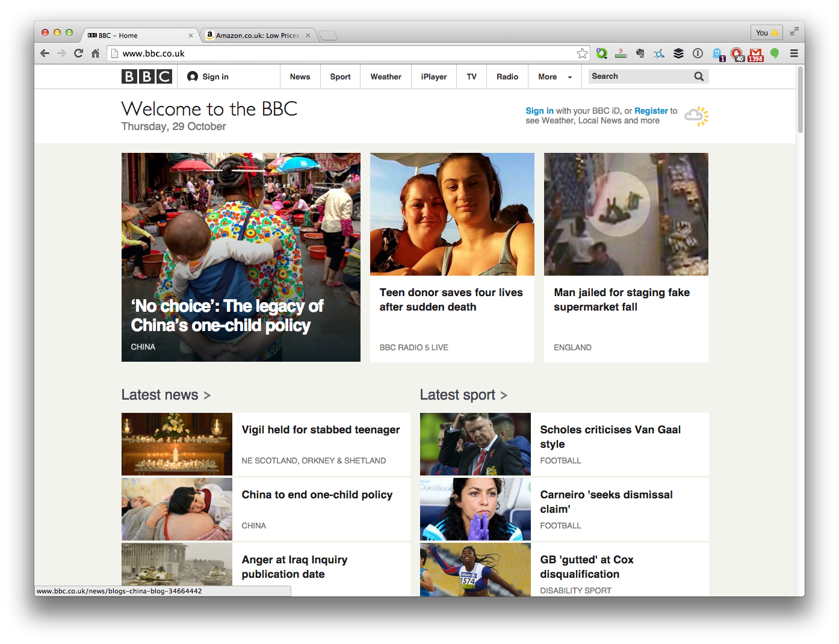Image resolution: width=839 pixels, height=644 pixels.
Task: Open the supermarket fall CCTV image
Action: [x=626, y=214]
